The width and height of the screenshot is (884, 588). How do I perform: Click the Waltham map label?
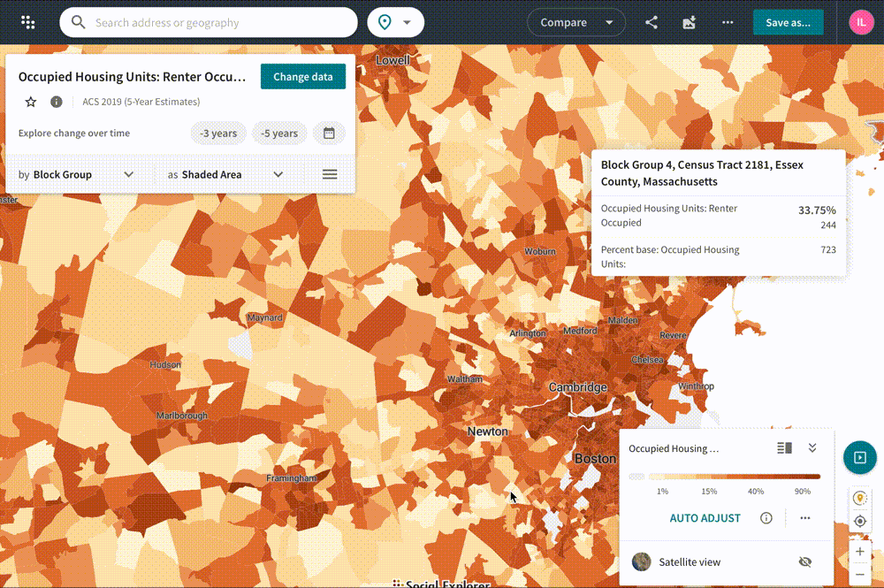click(465, 378)
